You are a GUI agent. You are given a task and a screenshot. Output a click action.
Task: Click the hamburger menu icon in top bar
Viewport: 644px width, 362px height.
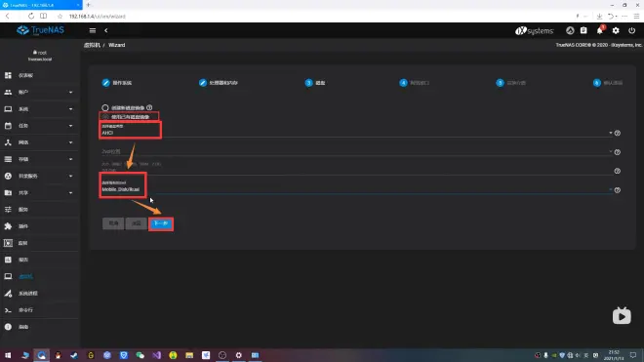tap(93, 30)
